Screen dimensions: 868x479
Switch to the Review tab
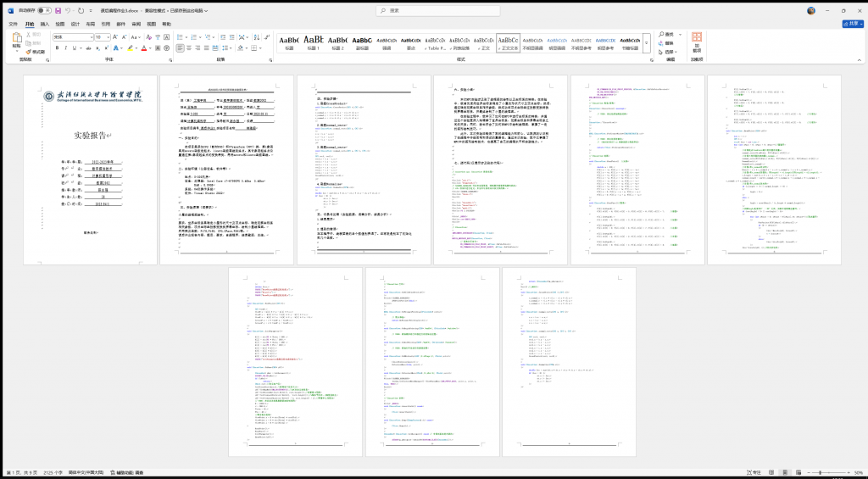click(x=136, y=25)
